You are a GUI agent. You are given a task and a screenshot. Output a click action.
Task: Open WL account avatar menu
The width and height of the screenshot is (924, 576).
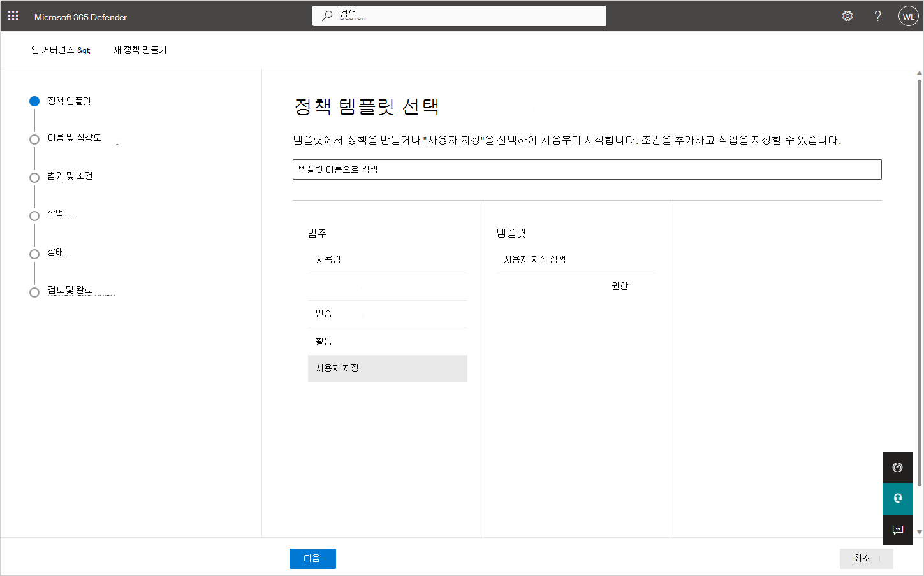point(909,16)
